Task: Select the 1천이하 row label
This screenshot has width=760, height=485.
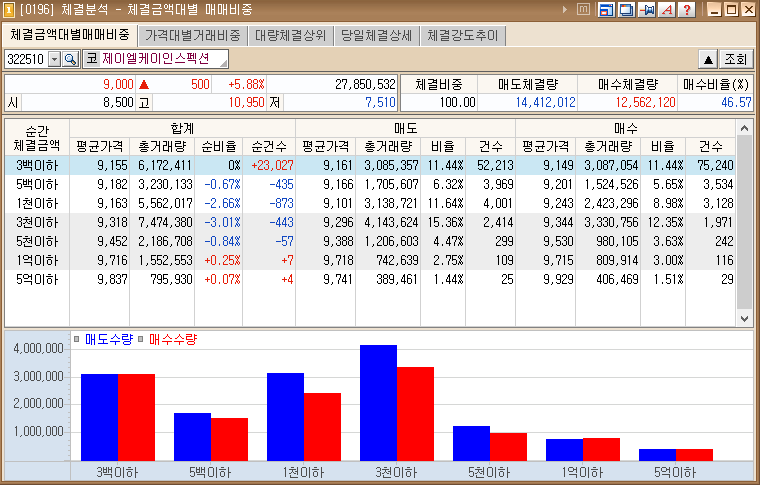Action: [x=37, y=203]
